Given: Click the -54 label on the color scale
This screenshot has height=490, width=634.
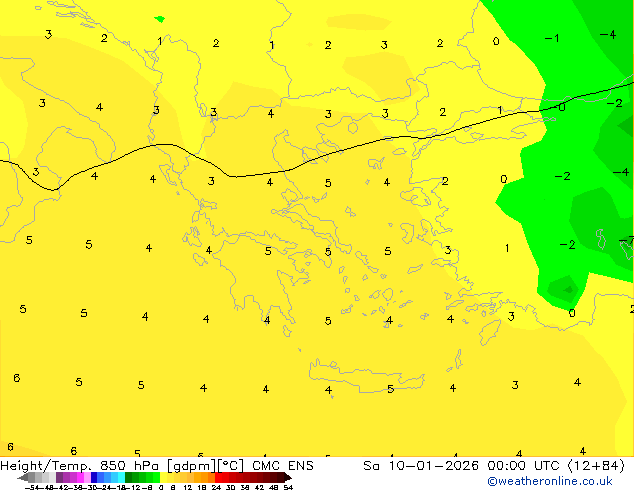Looking at the screenshot, I should (x=30, y=487).
